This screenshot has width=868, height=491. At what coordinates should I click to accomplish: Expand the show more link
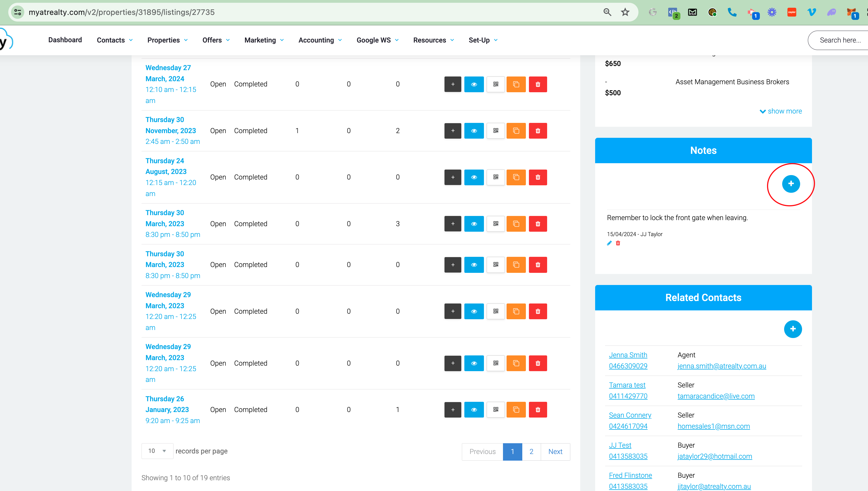click(x=781, y=111)
